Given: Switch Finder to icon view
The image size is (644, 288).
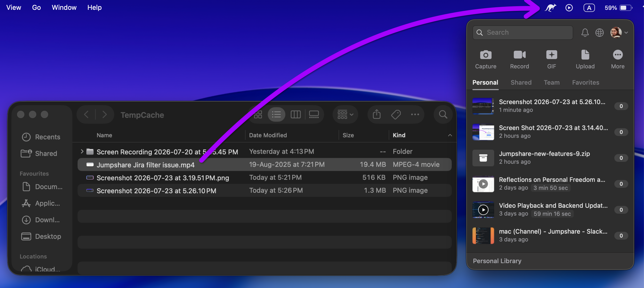Looking at the screenshot, I should (258, 114).
